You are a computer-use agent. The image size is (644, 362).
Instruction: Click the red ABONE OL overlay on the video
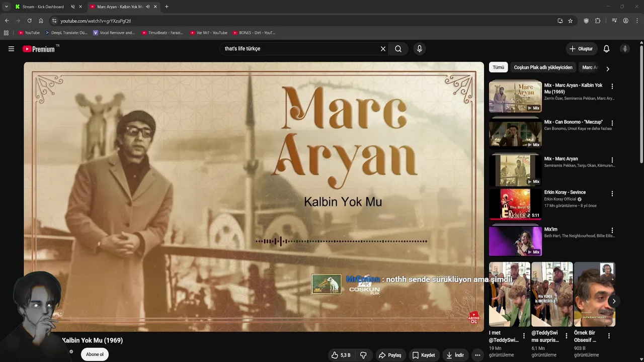coord(473,317)
